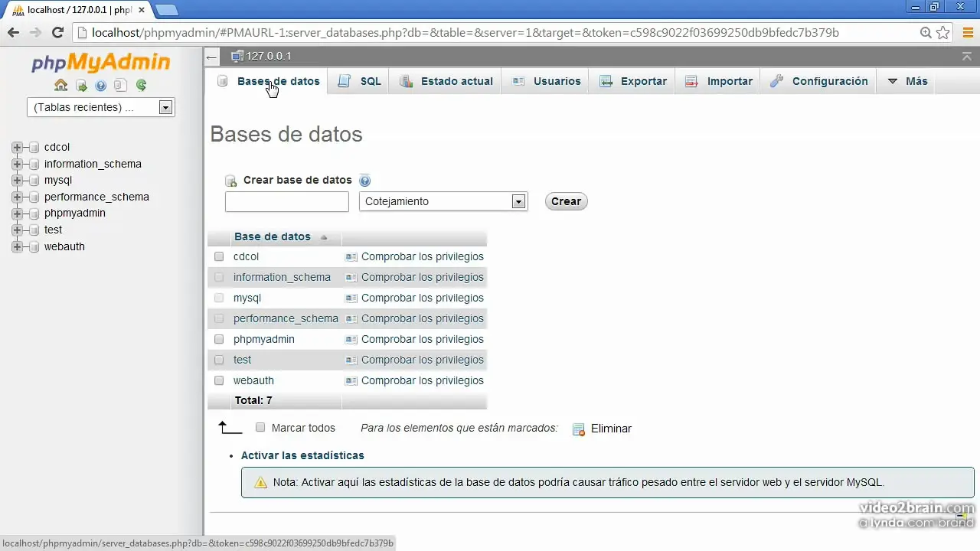The width and height of the screenshot is (980, 551).
Task: Expand the performance_schema tree node
Action: click(x=17, y=197)
